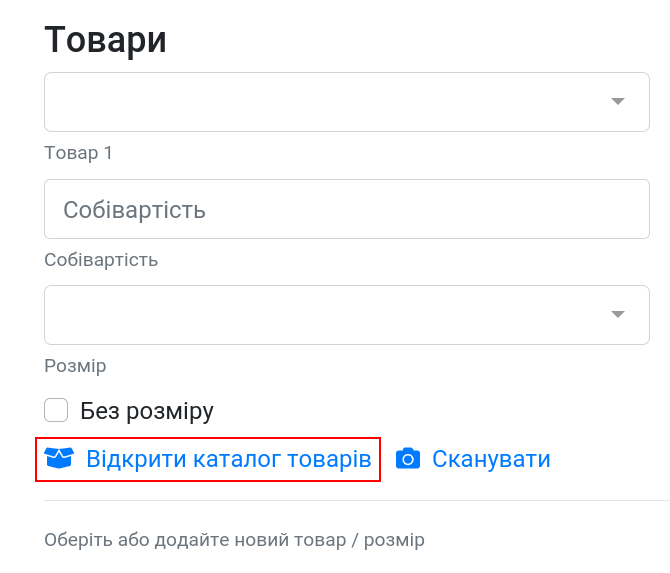This screenshot has width=670, height=573.
Task: Click the Товар 1 field label
Action: (79, 153)
